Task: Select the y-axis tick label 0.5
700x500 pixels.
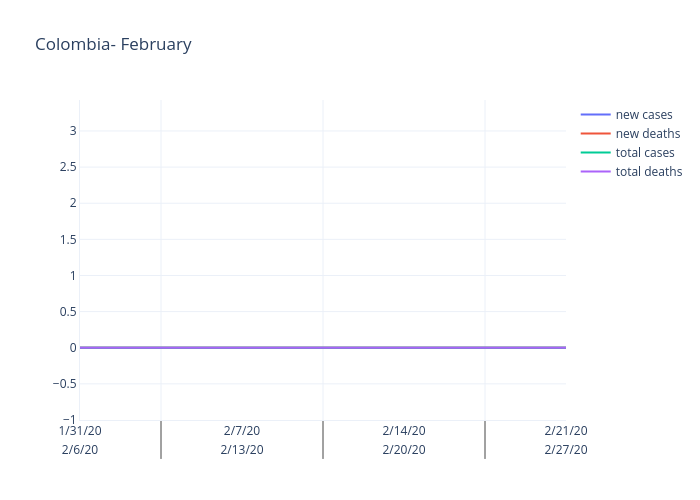Action: [67, 311]
